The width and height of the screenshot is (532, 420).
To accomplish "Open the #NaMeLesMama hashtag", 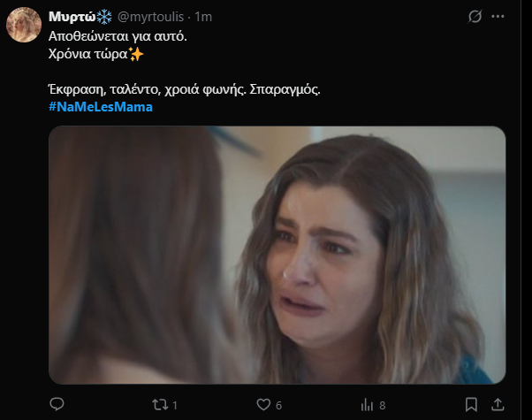I will (100, 107).
